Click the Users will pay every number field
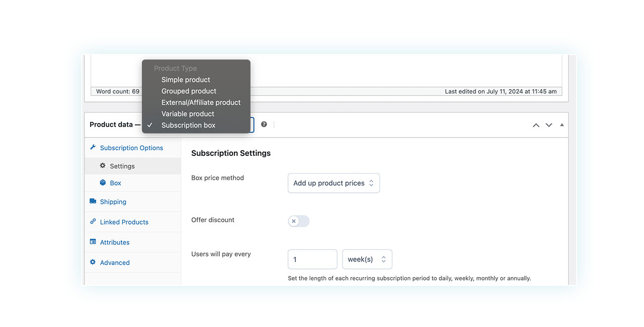The height and width of the screenshot is (327, 644). (312, 259)
